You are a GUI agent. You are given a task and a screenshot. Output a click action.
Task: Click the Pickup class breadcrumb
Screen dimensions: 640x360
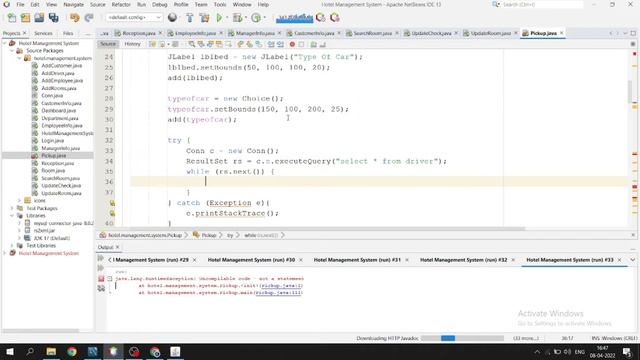[x=209, y=235]
